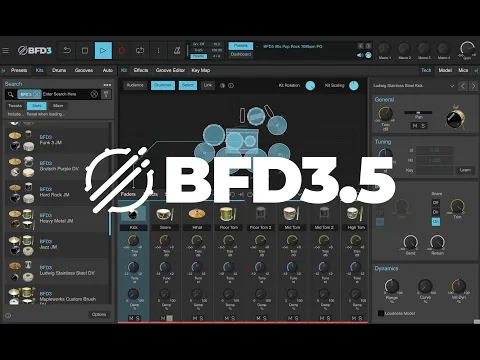Switch to the Mics tab
Viewport: 480px width, 360px height.
463,70
